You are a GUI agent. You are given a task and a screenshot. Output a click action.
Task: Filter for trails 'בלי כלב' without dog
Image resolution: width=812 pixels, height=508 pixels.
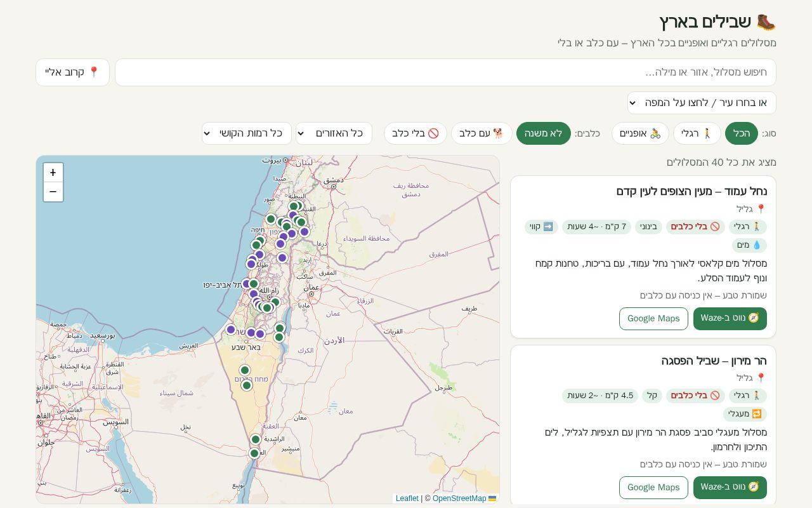pos(416,133)
